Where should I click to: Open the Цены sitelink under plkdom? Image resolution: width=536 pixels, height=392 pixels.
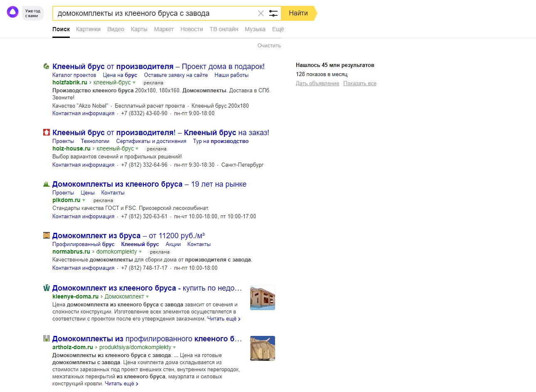tap(88, 193)
